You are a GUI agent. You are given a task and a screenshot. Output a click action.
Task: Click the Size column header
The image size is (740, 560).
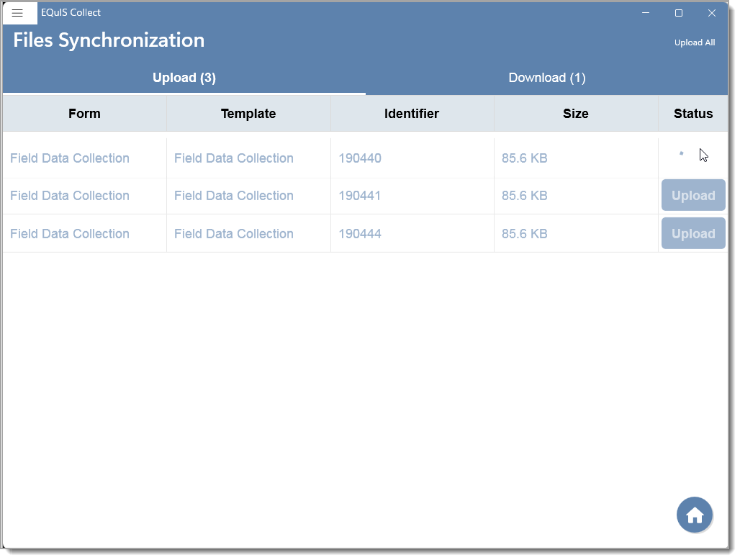tap(576, 114)
